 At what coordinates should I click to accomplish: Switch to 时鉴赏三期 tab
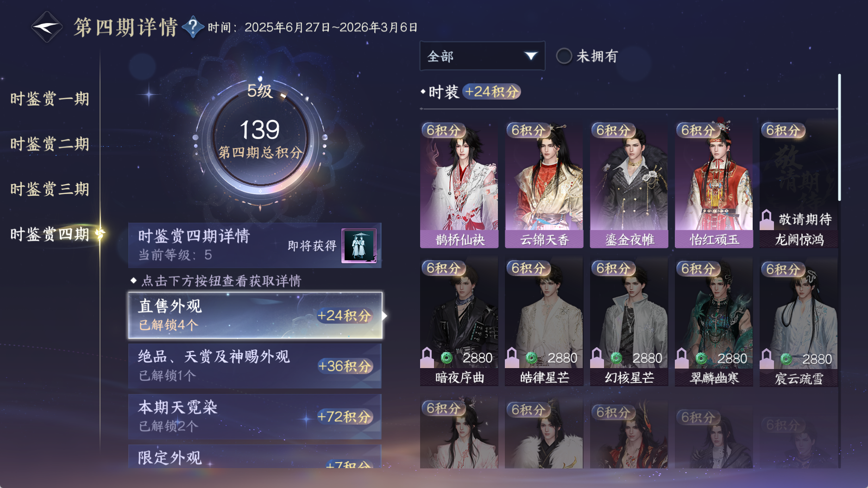50,189
